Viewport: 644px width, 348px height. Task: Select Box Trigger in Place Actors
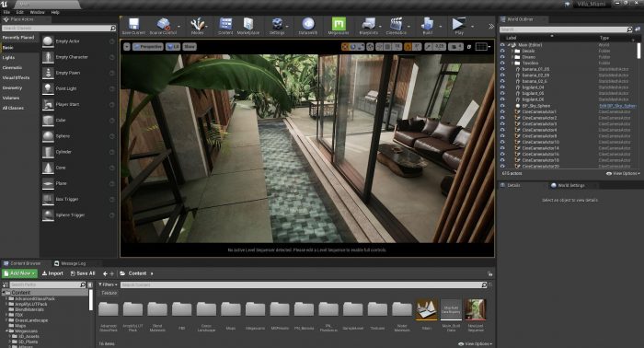click(x=78, y=199)
